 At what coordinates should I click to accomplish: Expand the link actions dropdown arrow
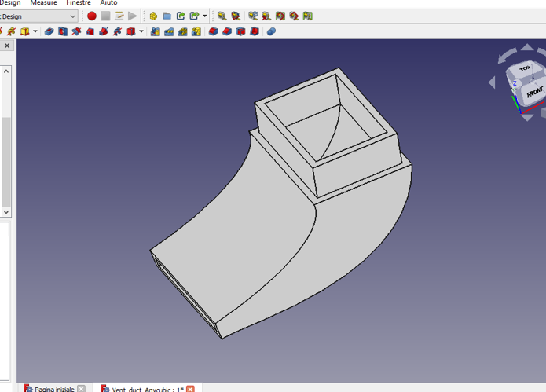click(x=205, y=16)
